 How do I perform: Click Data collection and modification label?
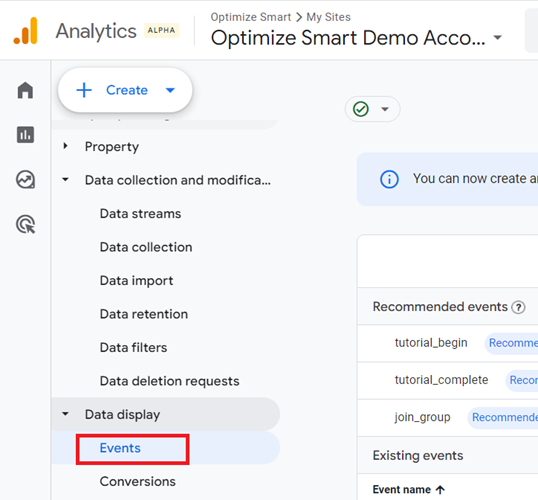tap(178, 180)
